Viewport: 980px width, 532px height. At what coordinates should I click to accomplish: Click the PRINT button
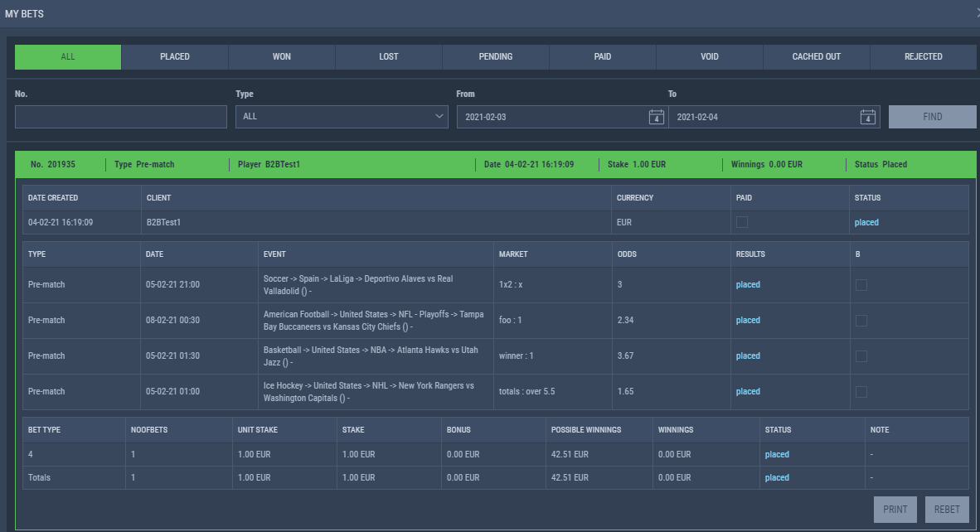pos(895,510)
